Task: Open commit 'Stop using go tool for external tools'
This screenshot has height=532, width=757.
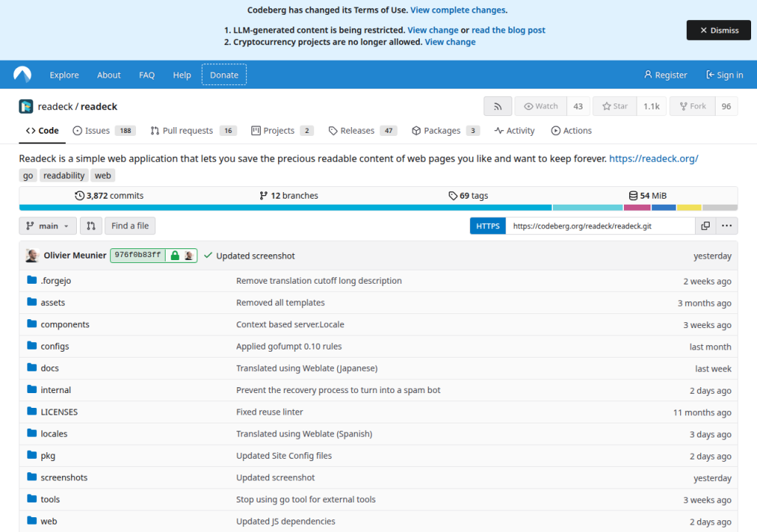Action: pos(305,499)
